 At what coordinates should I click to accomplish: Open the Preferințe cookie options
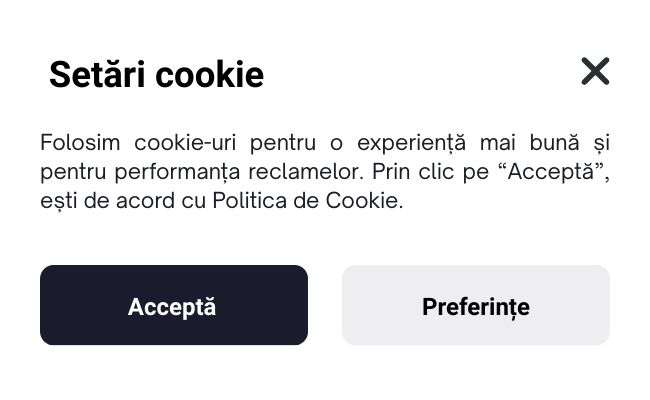pos(475,305)
